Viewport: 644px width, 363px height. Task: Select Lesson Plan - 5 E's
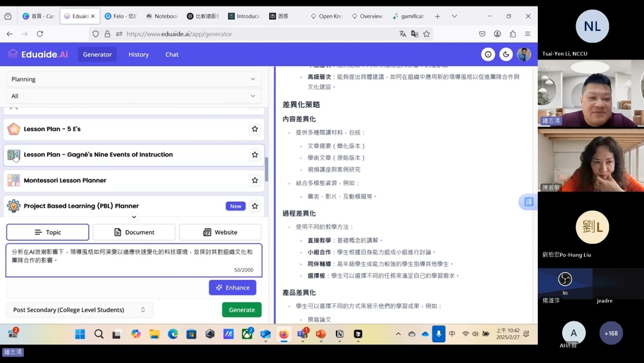(x=134, y=129)
